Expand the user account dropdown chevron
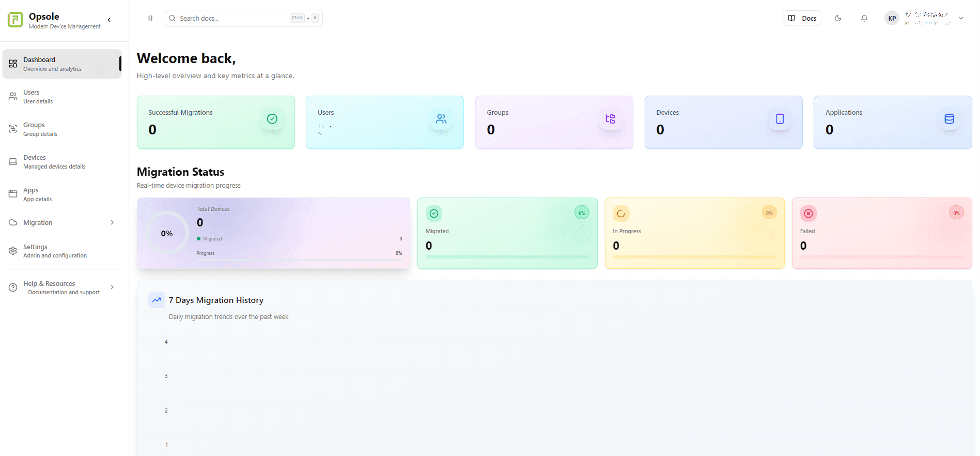This screenshot has height=456, width=980. (x=961, y=18)
